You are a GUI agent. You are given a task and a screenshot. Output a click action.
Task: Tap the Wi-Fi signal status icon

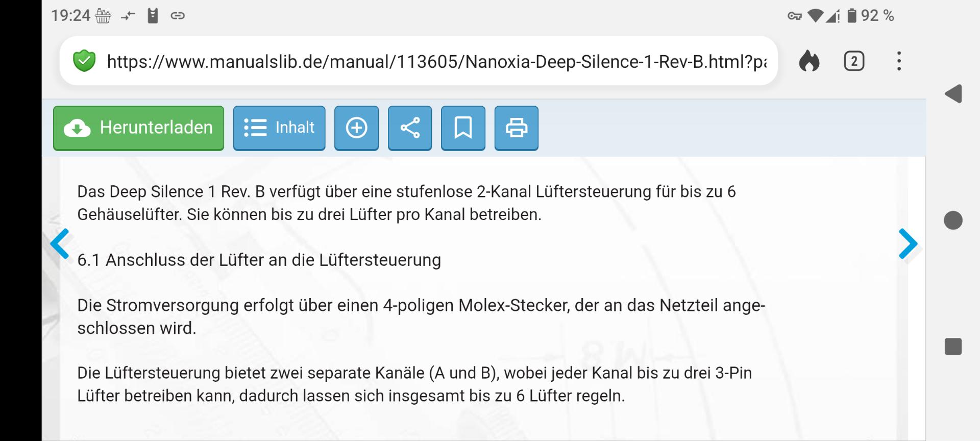point(816,16)
